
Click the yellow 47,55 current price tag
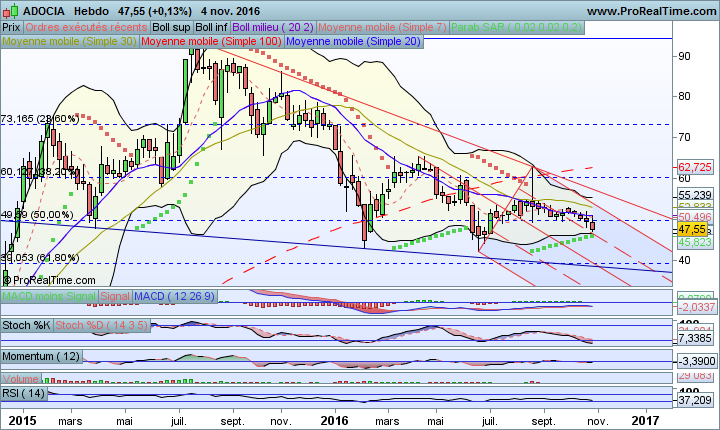692,229
